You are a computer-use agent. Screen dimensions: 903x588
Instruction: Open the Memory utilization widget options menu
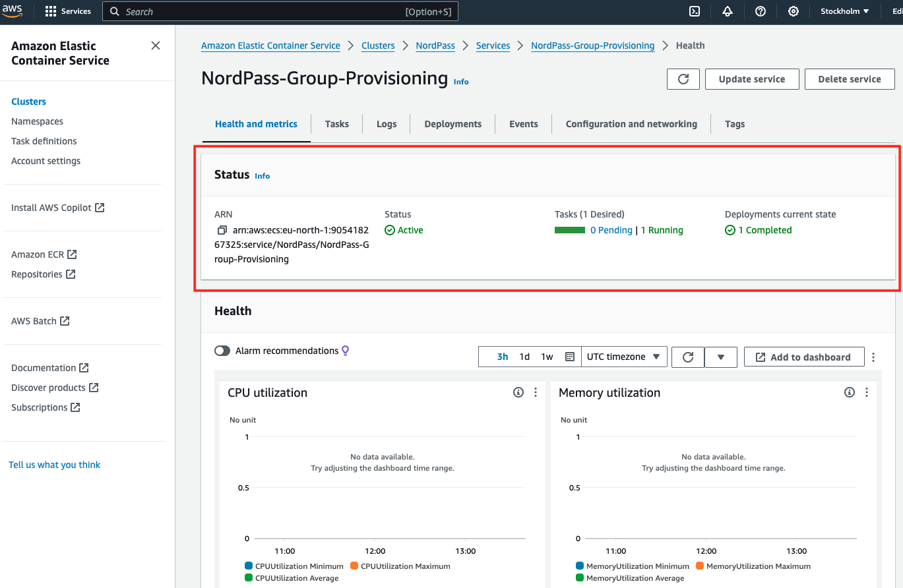tap(867, 392)
